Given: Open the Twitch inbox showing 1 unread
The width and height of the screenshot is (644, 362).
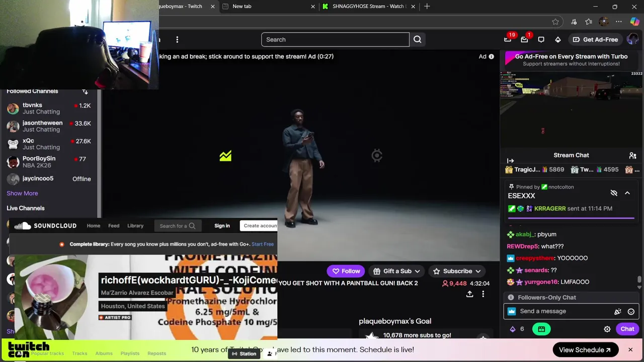Looking at the screenshot, I should (x=525, y=39).
